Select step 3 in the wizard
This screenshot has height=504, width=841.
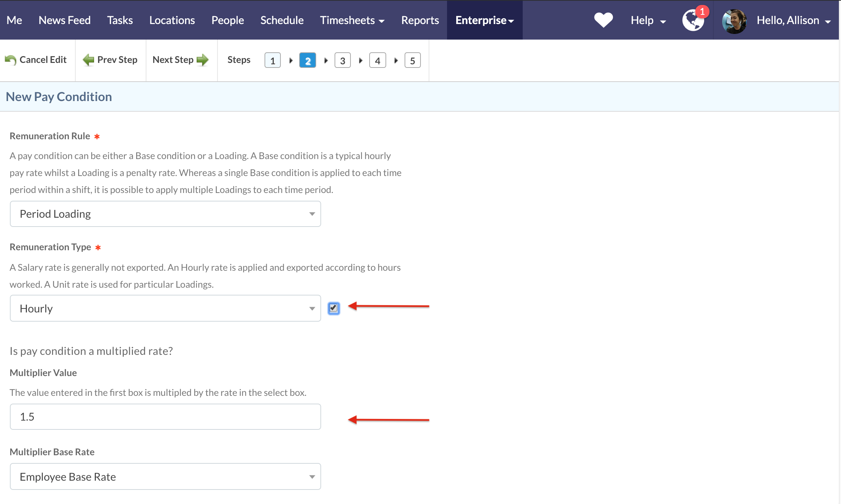point(342,61)
